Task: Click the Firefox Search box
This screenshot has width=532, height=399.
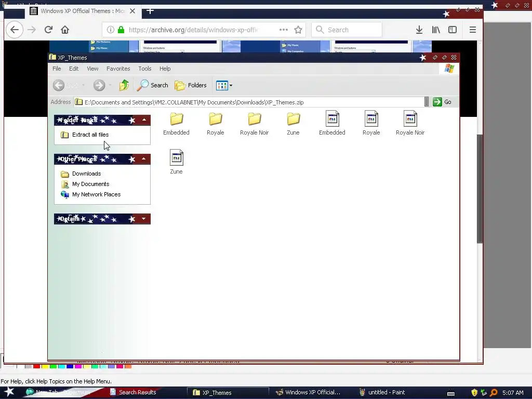Action: 347,30
